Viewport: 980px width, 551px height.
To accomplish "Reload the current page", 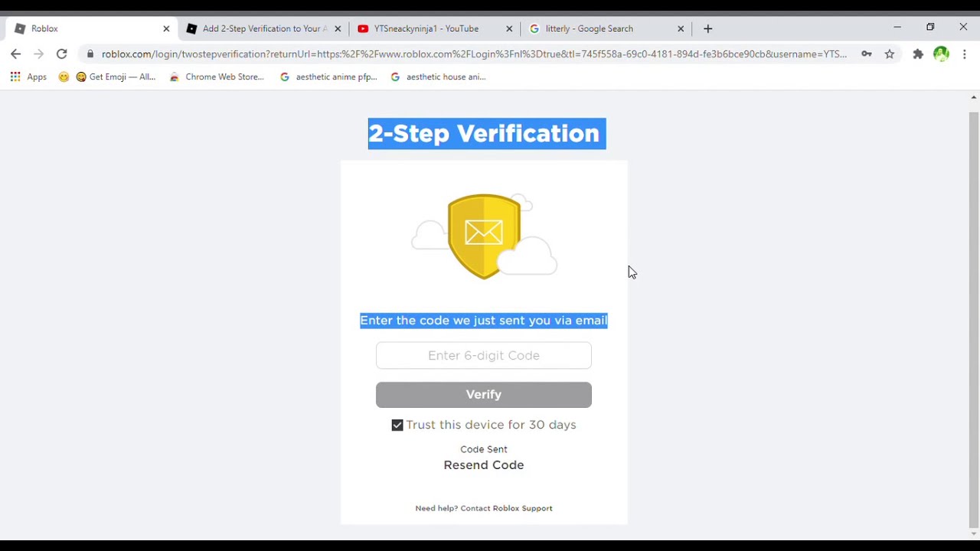I will (62, 54).
